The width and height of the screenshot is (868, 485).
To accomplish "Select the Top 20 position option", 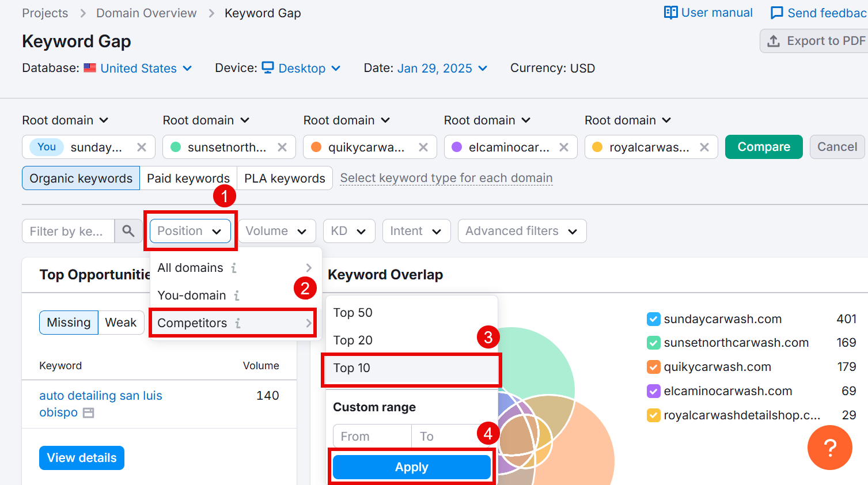I will point(411,340).
